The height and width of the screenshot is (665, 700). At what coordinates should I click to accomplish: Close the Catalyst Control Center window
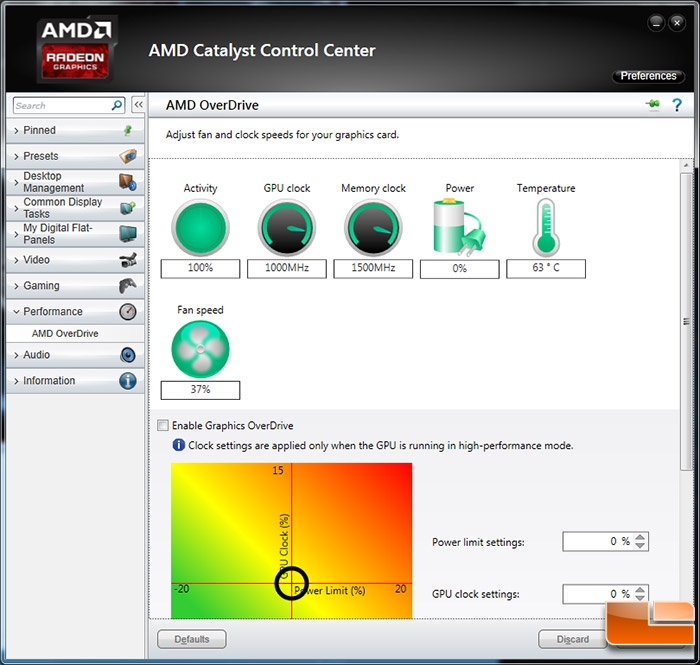click(677, 23)
